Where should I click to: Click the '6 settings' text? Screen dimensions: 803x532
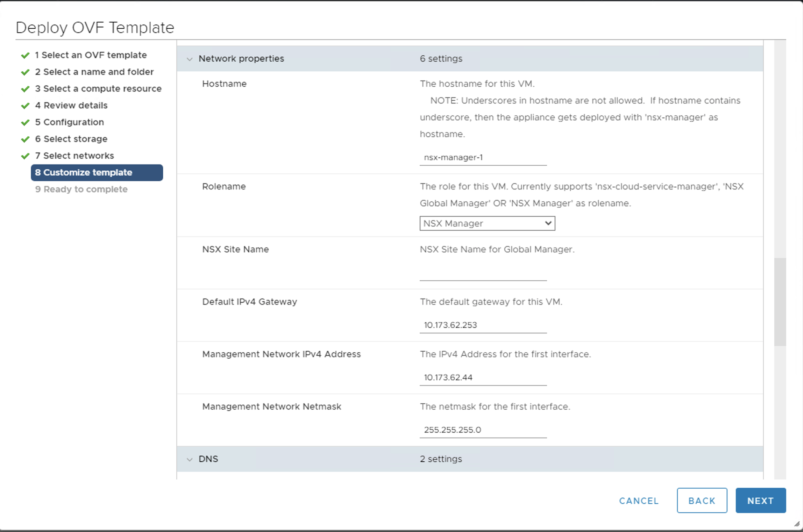click(441, 59)
